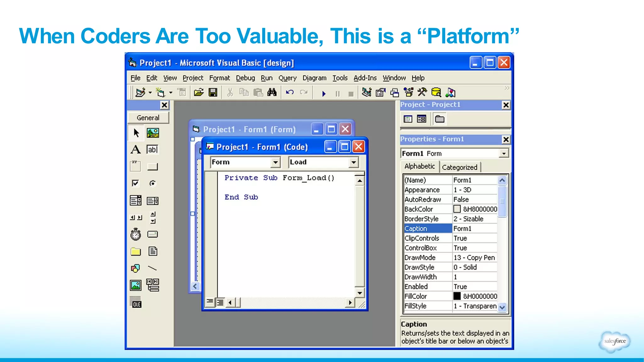The height and width of the screenshot is (362, 644).
Task: Open the Debug menu
Action: click(245, 78)
